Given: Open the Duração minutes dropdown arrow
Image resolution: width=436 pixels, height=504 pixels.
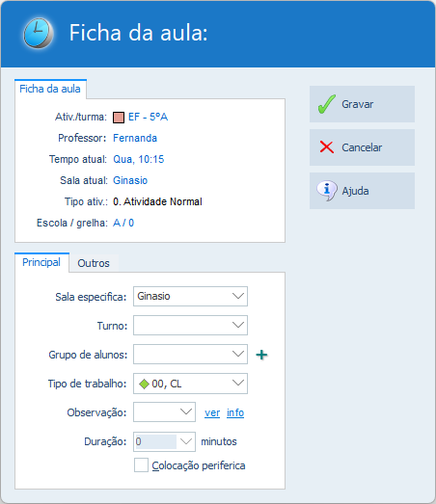Looking at the screenshot, I should click(186, 441).
